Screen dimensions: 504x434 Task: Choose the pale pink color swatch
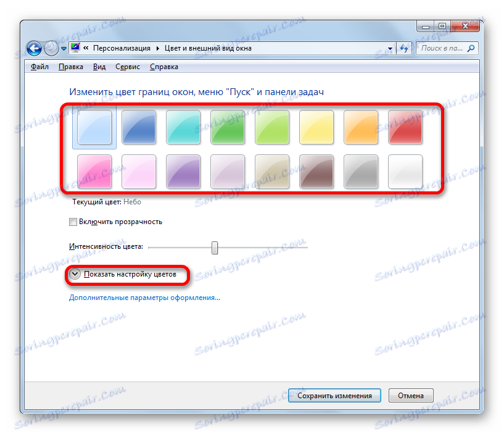[x=139, y=171]
